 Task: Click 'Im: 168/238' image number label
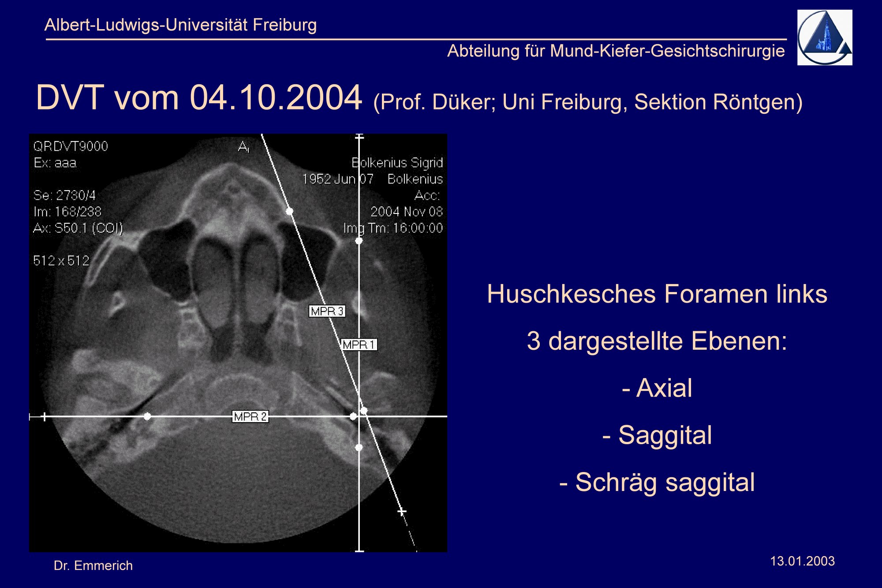pyautogui.click(x=67, y=212)
